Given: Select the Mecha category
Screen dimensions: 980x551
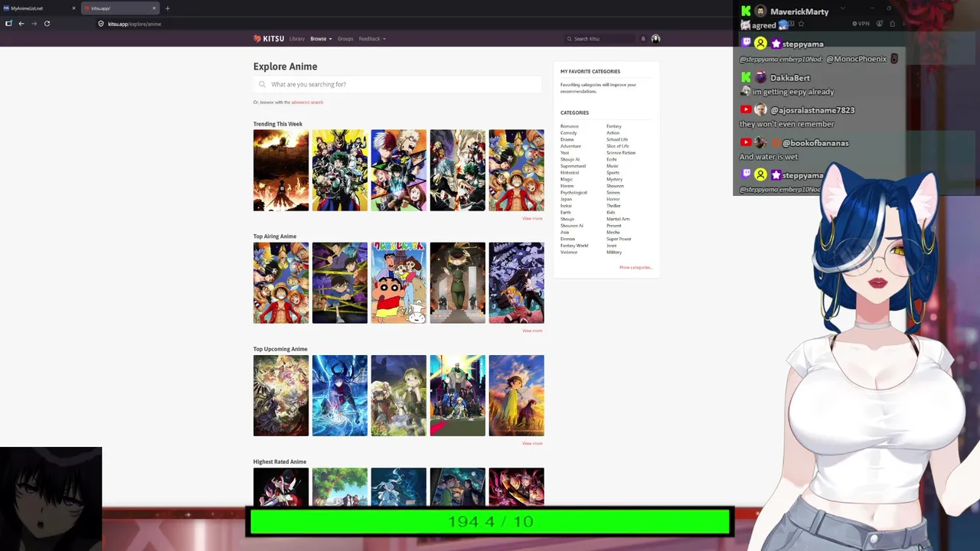Looking at the screenshot, I should 613,232.
